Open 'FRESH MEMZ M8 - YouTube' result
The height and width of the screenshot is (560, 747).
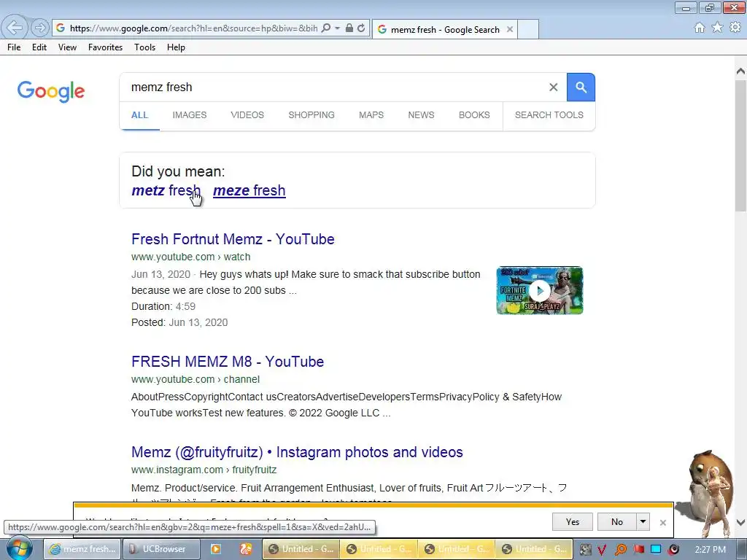point(228,362)
